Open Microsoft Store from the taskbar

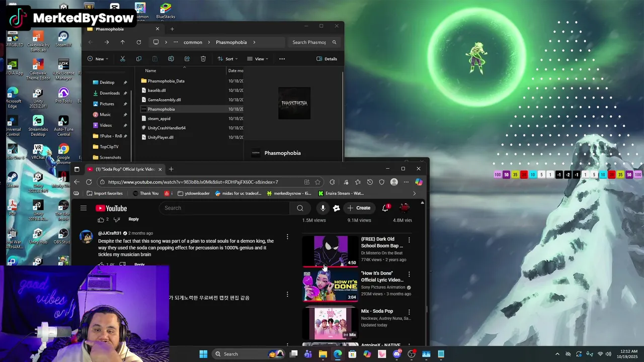pyautogui.click(x=352, y=354)
